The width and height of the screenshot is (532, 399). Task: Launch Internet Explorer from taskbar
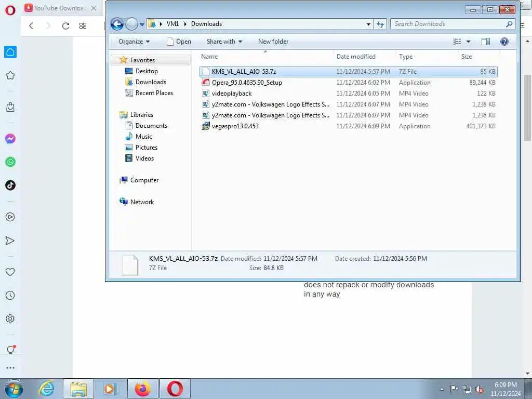[46, 389]
